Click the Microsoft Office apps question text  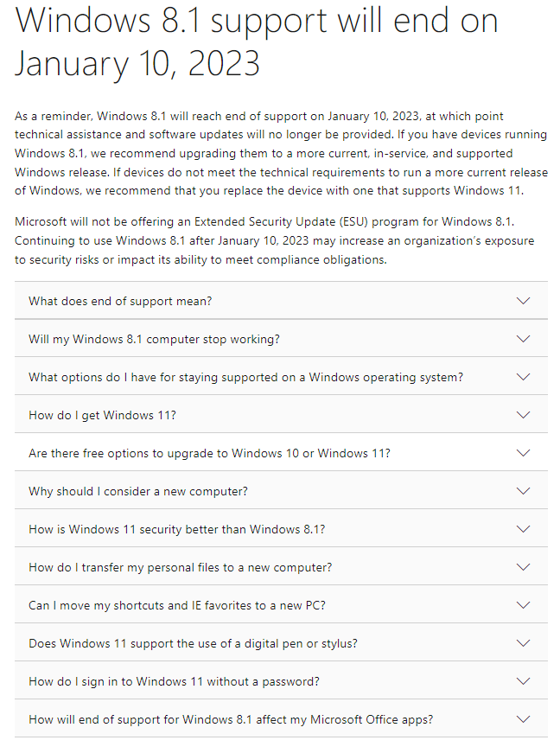[x=231, y=719]
